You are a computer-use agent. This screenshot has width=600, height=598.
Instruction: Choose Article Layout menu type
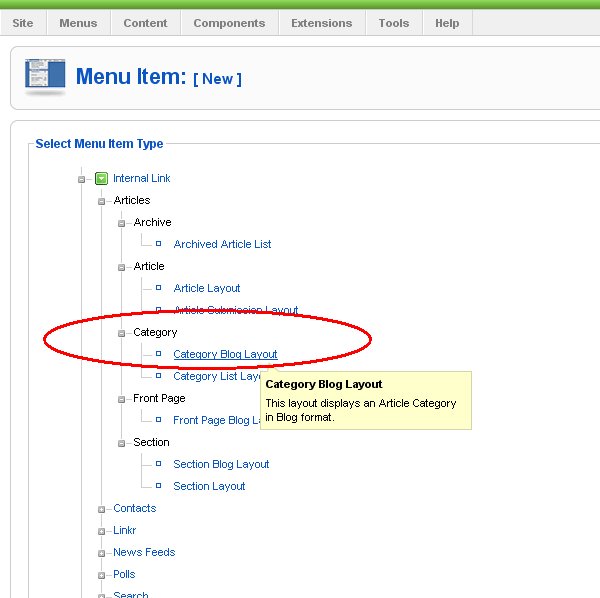tap(207, 288)
